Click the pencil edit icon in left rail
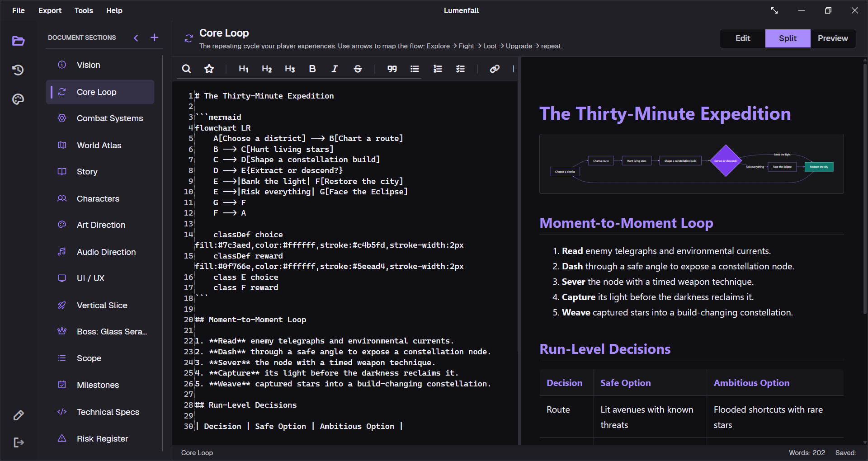Image resolution: width=868 pixels, height=461 pixels. 18,415
